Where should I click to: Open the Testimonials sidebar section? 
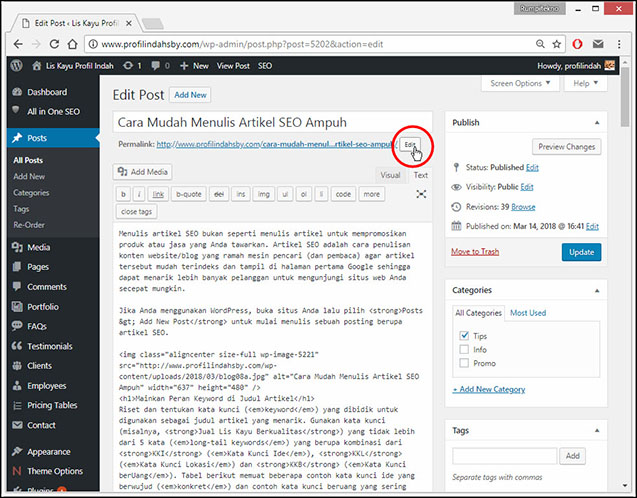(53, 346)
